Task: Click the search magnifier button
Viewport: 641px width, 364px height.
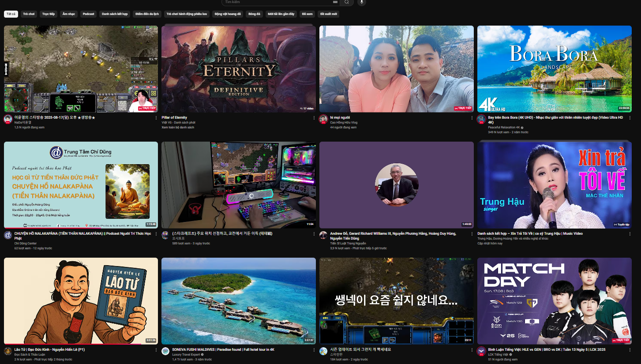Action: click(347, 2)
